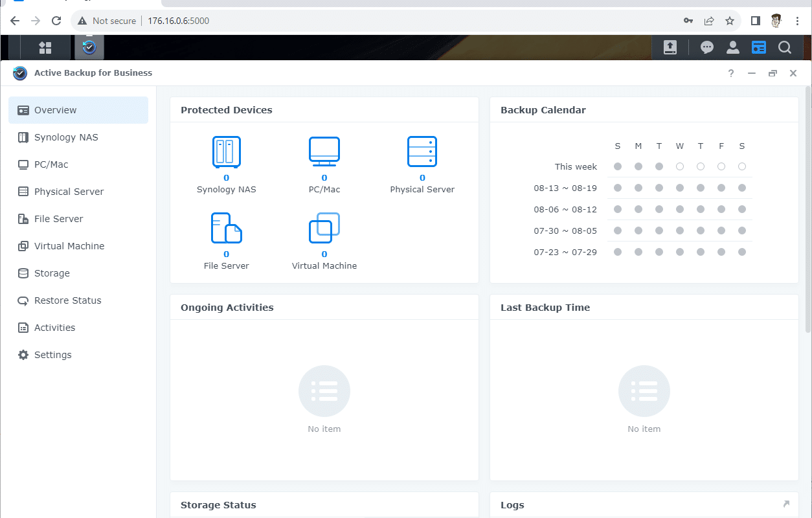Open Storage in the sidebar
Screen dimensions: 812x518
78,273
